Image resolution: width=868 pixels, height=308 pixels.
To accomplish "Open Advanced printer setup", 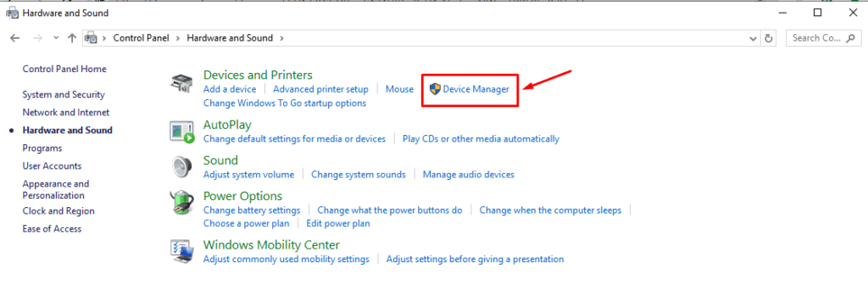I will pyautogui.click(x=320, y=88).
